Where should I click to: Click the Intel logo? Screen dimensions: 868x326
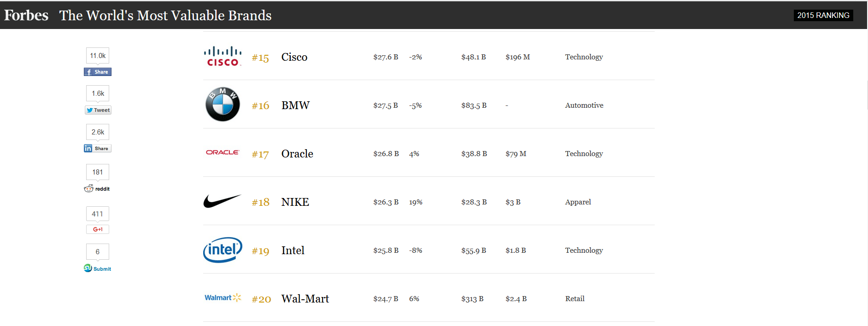223,250
